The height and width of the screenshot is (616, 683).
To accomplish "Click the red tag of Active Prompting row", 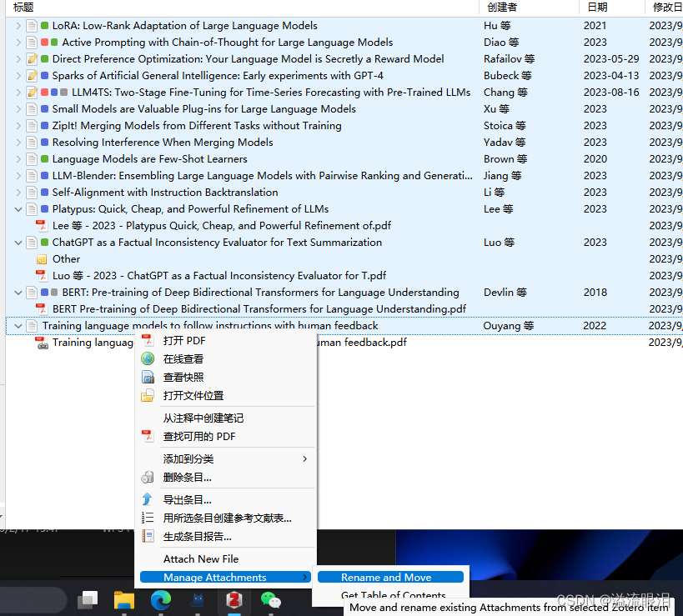I will click(x=44, y=43).
